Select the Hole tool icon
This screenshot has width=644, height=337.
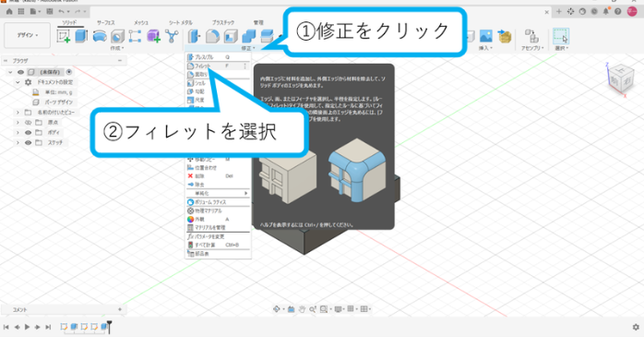(x=117, y=36)
